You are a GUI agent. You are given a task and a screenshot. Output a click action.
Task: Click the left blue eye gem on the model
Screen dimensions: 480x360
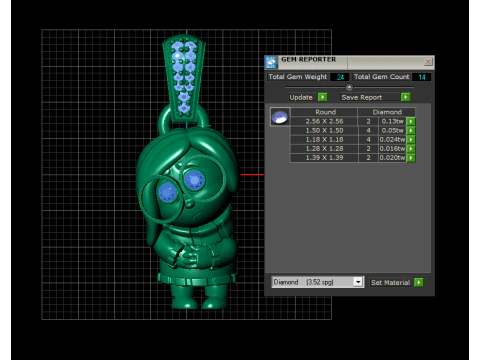(168, 193)
